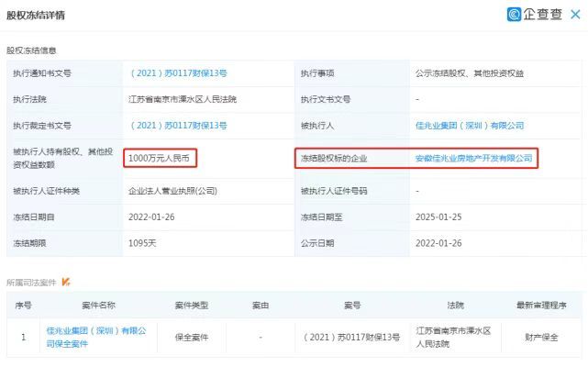Open 安徽佳兆业房地产开发有限公司 link
The height and width of the screenshot is (367, 588).
pos(473,158)
